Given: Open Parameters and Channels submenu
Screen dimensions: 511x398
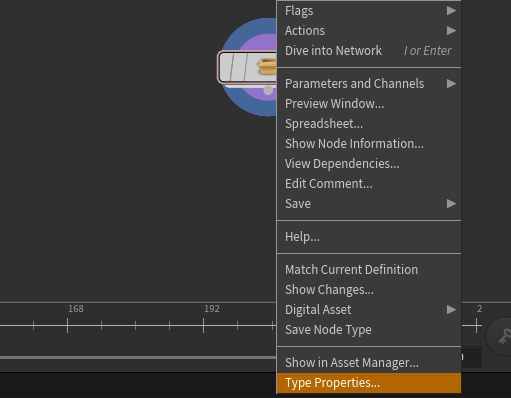Looking at the screenshot, I should coord(369,84).
